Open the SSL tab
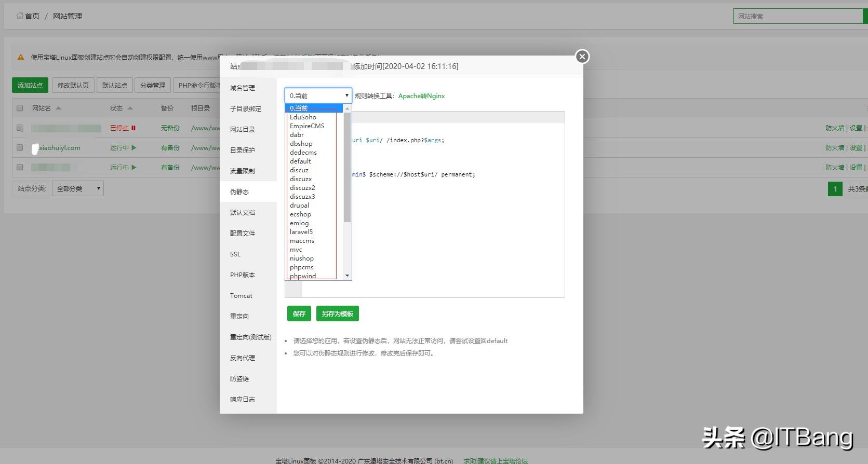 click(x=248, y=254)
